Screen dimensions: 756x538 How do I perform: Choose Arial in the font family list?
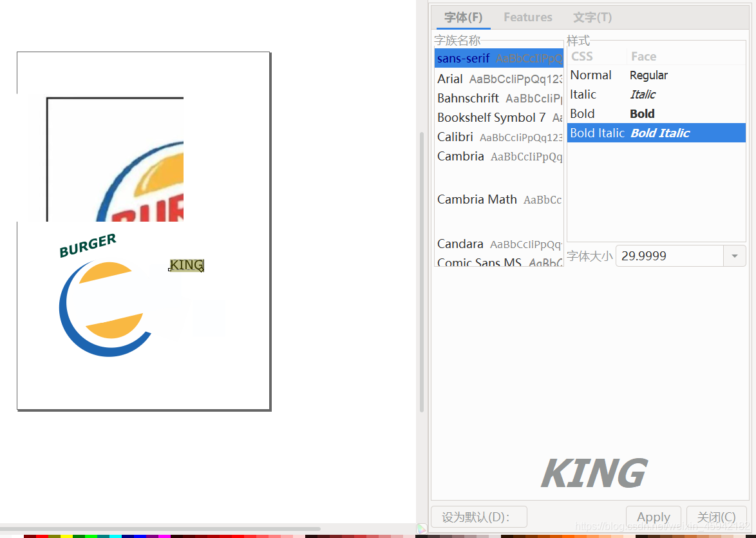click(x=499, y=79)
